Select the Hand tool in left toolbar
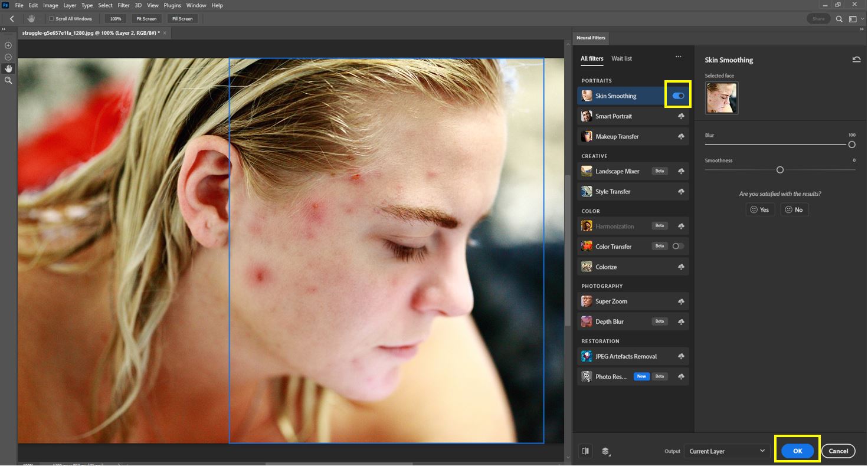Screen dimensions: 868x466 click(8, 68)
